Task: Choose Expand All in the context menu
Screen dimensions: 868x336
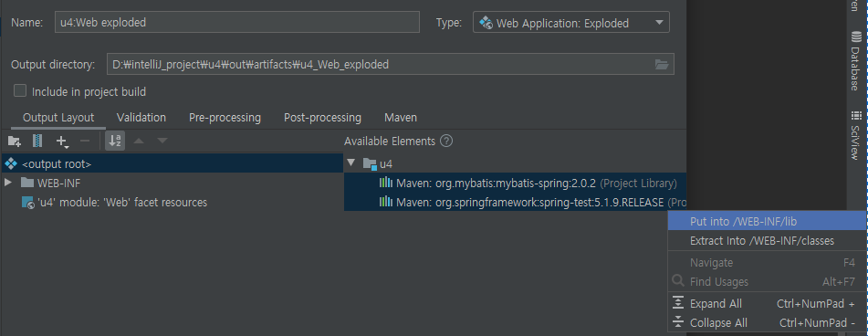Action: click(768, 303)
